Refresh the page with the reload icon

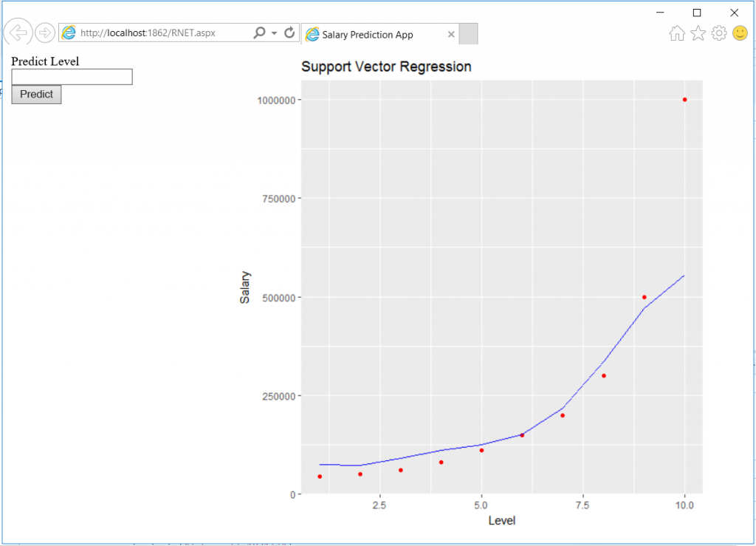(289, 33)
